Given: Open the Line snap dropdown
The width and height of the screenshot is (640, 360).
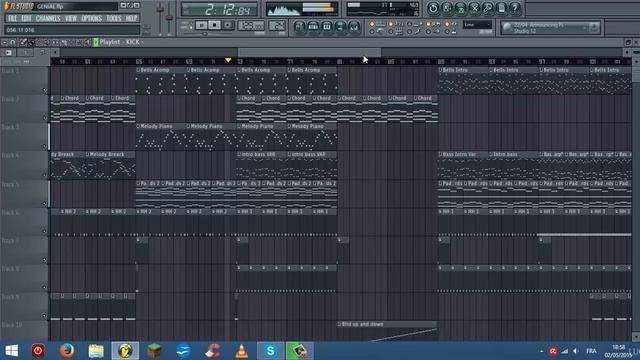Looking at the screenshot, I should click(477, 25).
